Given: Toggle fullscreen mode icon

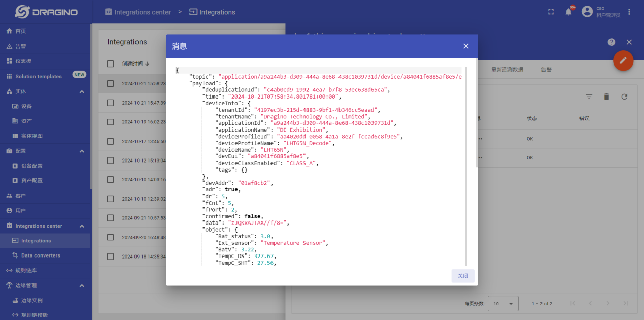Looking at the screenshot, I should 551,12.
